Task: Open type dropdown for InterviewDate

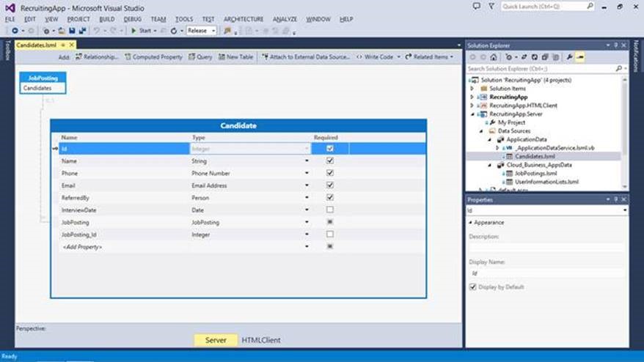Action: pyautogui.click(x=307, y=210)
